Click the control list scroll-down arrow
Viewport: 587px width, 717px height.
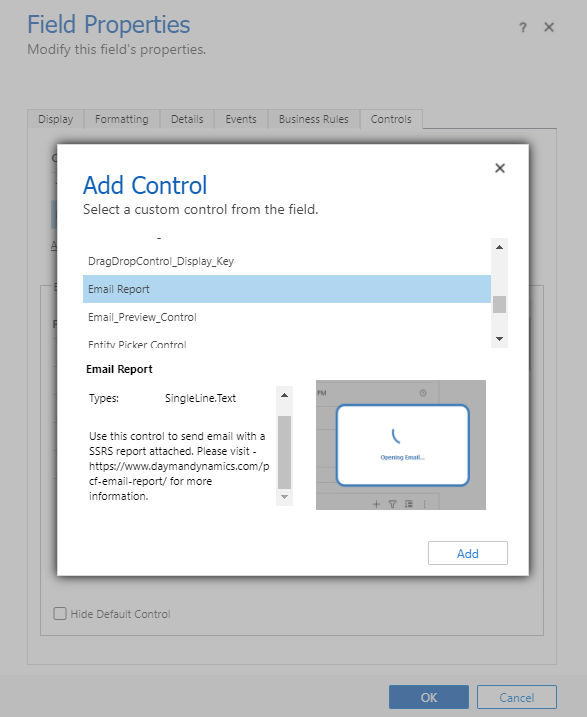(x=499, y=339)
